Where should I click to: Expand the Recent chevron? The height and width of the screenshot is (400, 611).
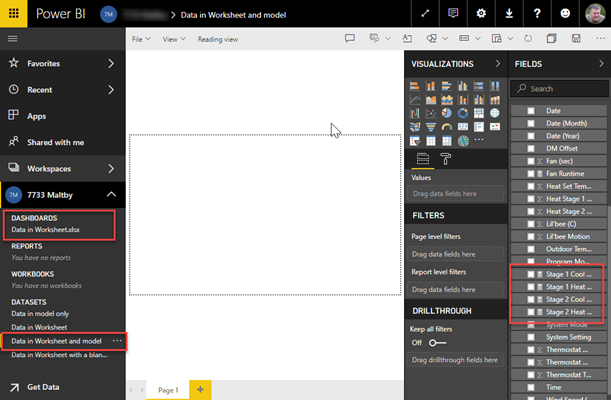(x=111, y=90)
